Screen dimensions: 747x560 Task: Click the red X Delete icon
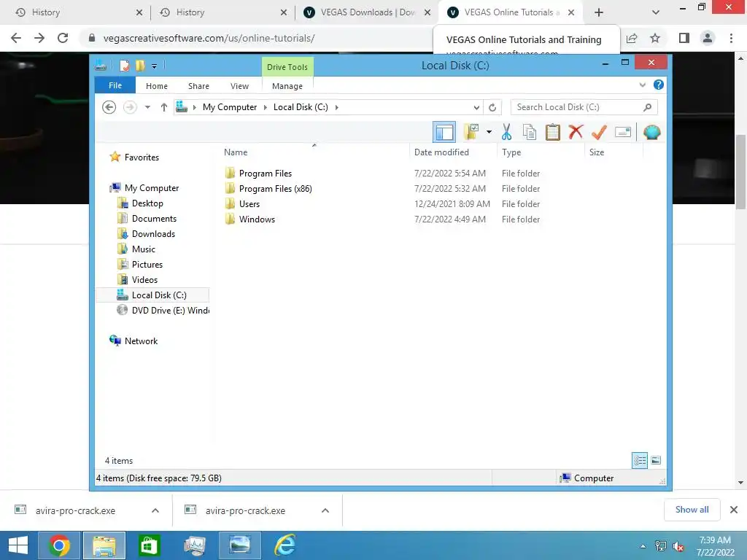coord(576,131)
